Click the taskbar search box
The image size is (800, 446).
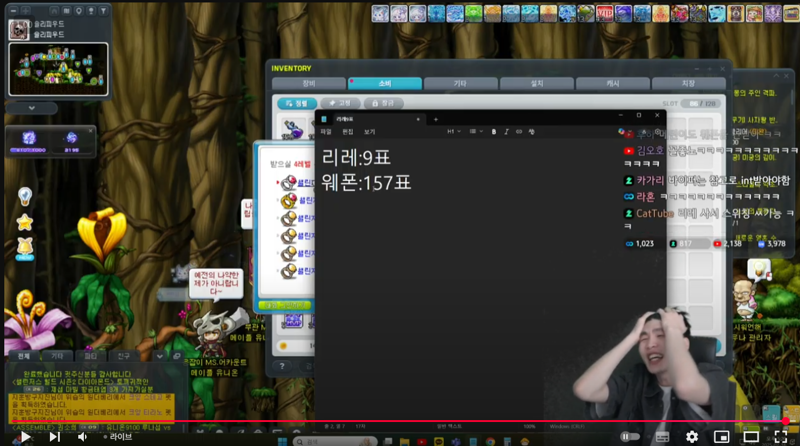336,441
